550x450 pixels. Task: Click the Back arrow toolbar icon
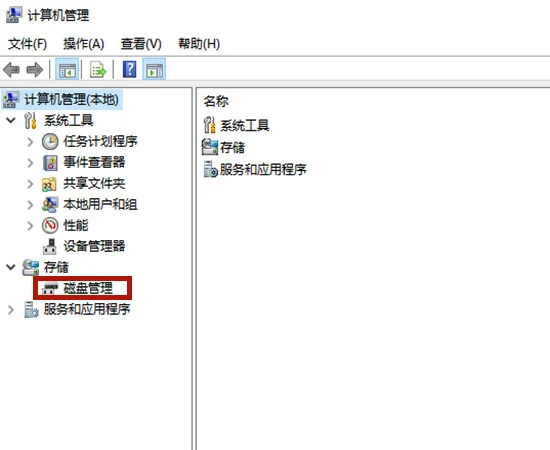pos(11,69)
